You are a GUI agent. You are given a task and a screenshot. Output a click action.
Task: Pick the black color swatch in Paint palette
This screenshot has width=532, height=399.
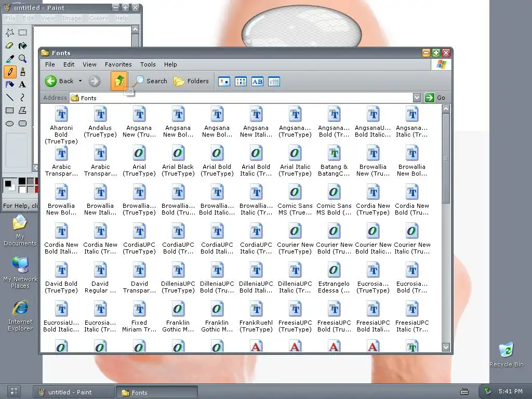pos(22,181)
